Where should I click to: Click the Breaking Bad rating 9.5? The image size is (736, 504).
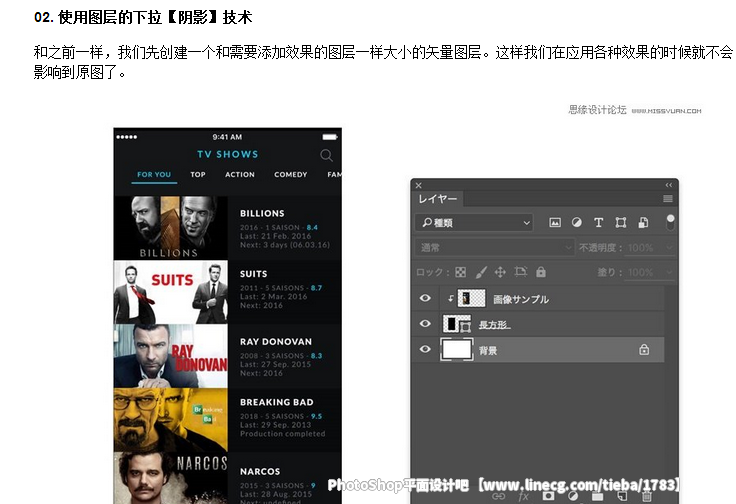click(x=316, y=416)
